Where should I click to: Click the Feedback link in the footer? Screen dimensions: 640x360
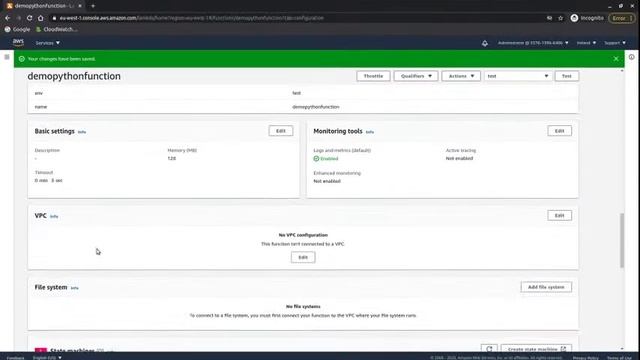click(15, 358)
